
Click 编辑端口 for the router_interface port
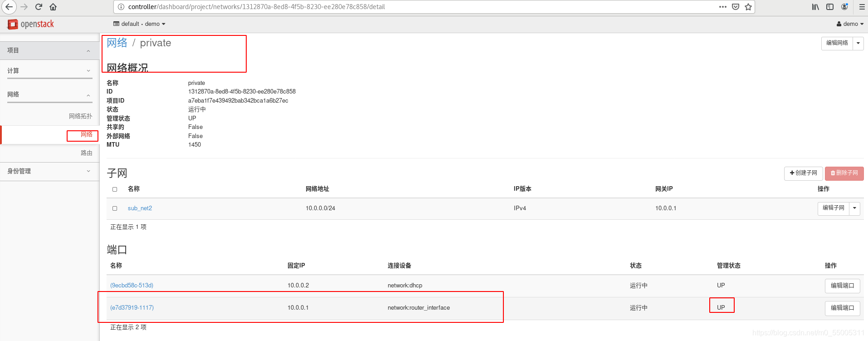[x=842, y=308]
